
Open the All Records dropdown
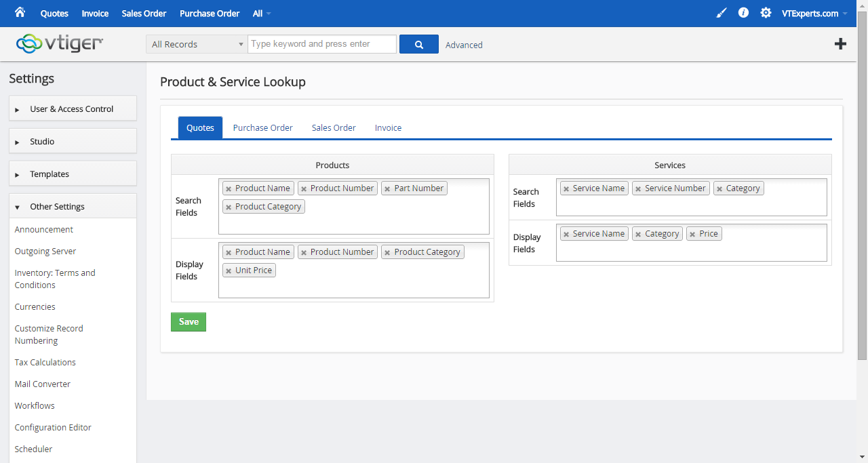tap(197, 44)
